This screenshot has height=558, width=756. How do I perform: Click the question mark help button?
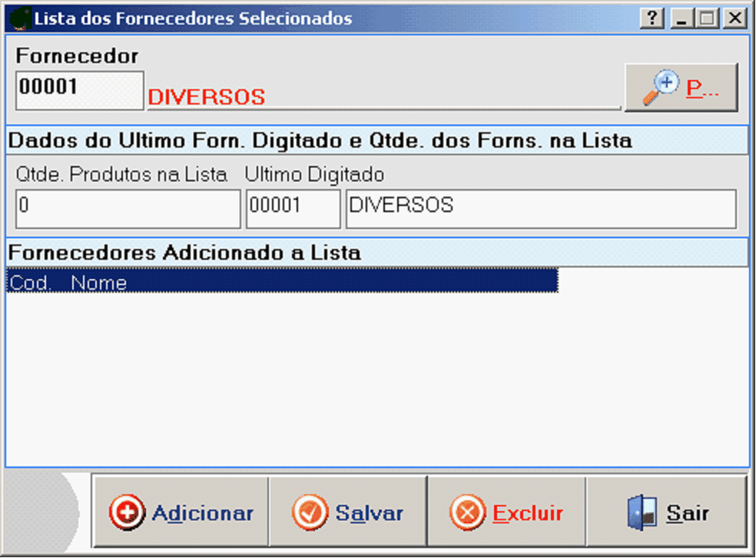(x=652, y=18)
